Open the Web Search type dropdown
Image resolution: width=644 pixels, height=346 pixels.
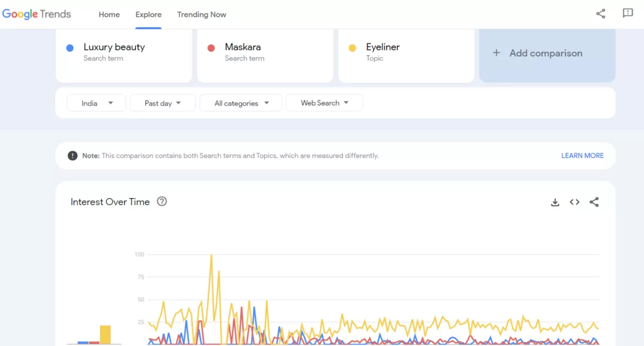[325, 103]
